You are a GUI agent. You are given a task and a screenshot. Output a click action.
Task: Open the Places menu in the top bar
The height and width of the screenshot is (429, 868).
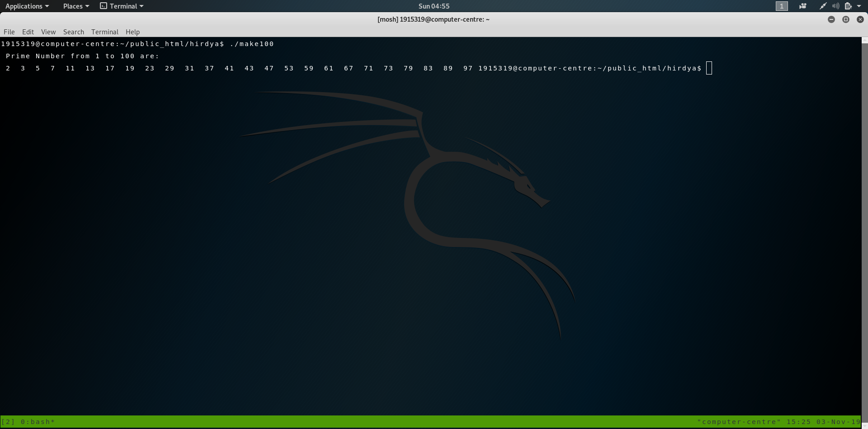pos(76,6)
